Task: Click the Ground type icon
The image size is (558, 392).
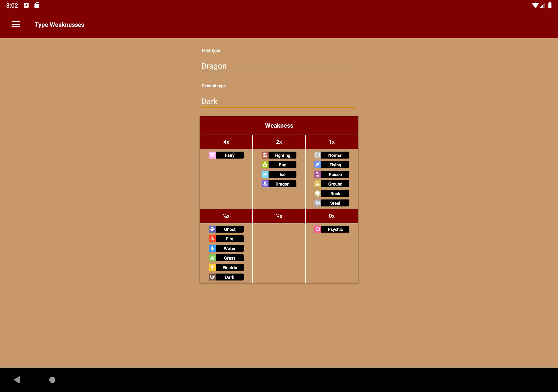Action: [x=318, y=184]
